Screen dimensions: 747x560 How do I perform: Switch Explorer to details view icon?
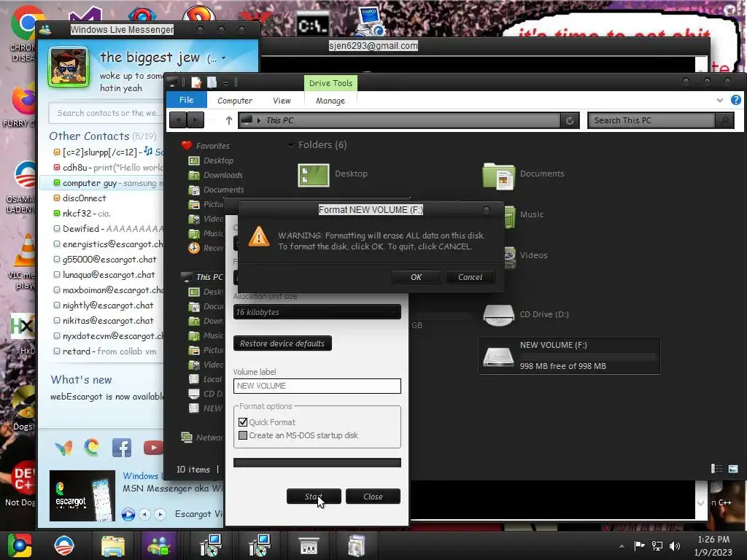(716, 469)
